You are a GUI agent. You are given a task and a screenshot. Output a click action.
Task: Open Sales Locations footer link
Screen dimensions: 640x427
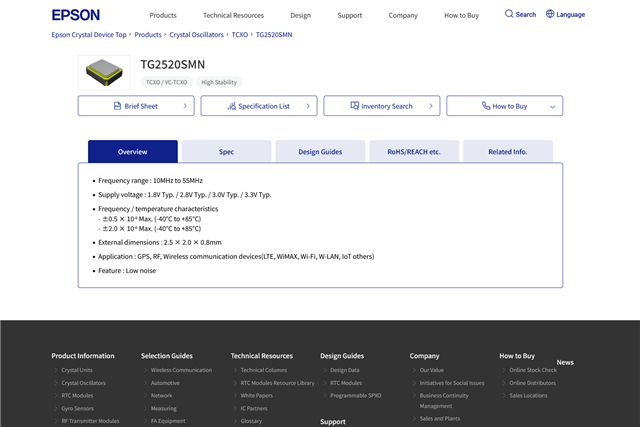pyautogui.click(x=528, y=396)
